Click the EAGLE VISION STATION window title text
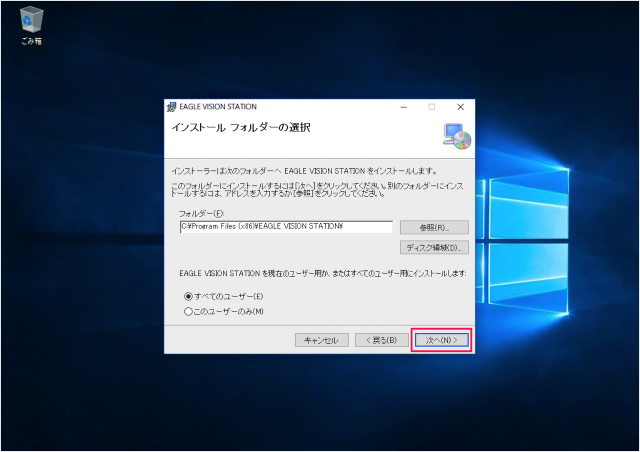 (x=218, y=107)
